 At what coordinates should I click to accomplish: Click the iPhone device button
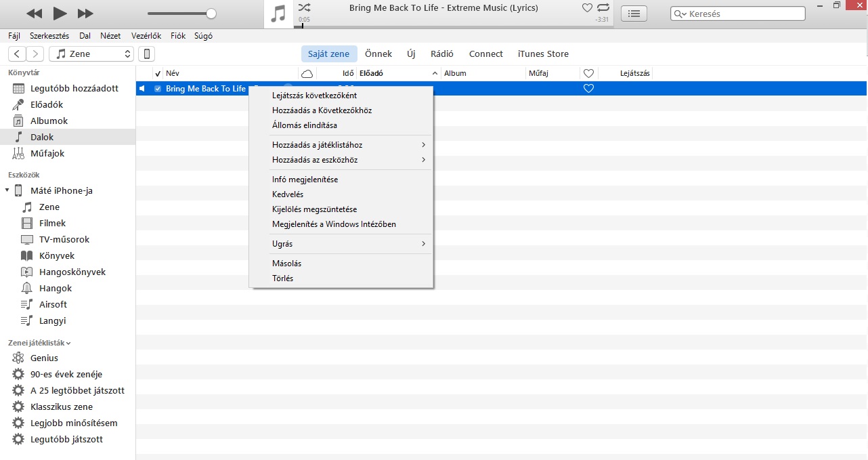point(146,54)
